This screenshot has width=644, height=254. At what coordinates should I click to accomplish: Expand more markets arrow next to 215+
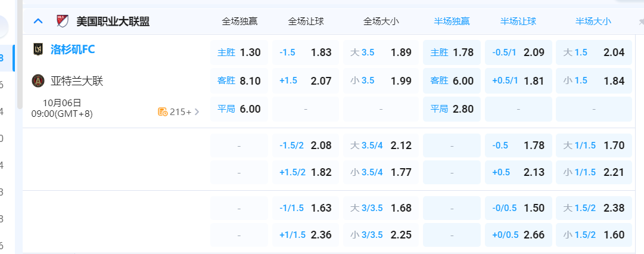(197, 111)
